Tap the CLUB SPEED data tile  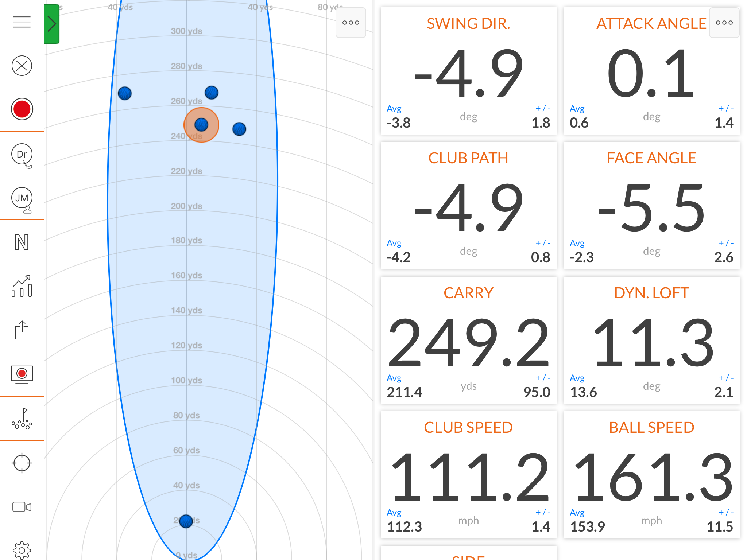[x=468, y=475]
